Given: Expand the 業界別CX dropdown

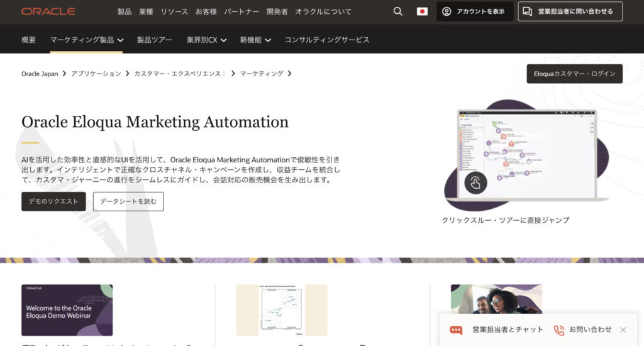Looking at the screenshot, I should coord(206,40).
